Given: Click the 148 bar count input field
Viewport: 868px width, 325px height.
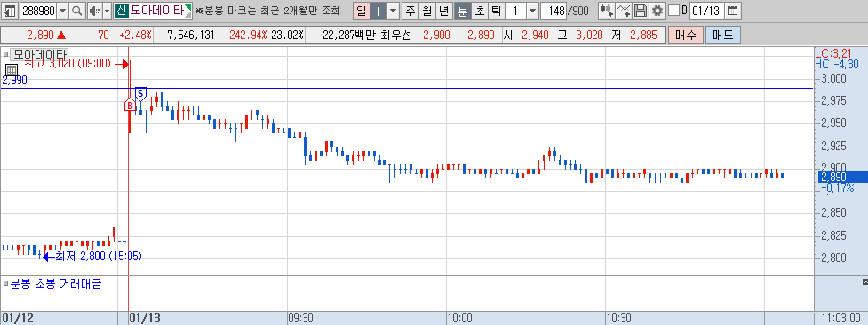Looking at the screenshot, I should point(554,10).
